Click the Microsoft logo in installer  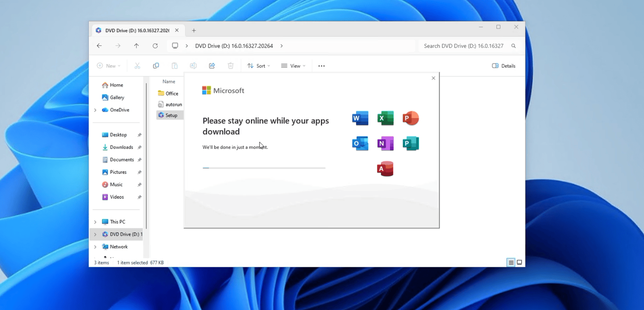223,91
